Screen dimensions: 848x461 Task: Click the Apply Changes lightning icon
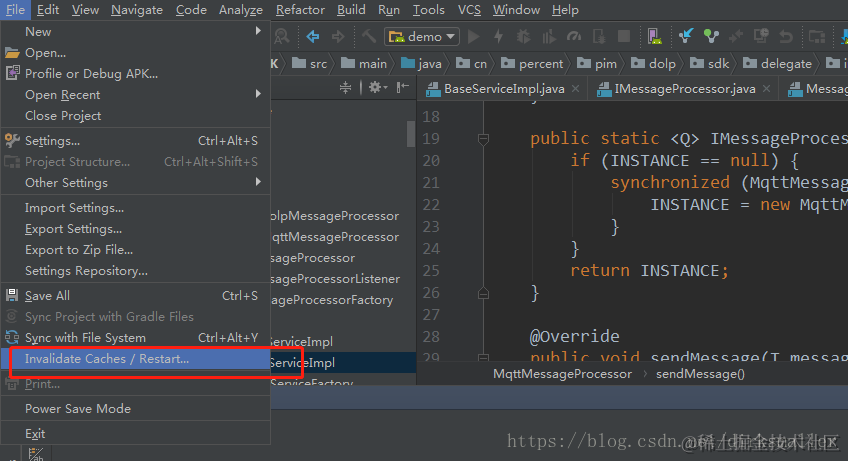pyautogui.click(x=498, y=37)
